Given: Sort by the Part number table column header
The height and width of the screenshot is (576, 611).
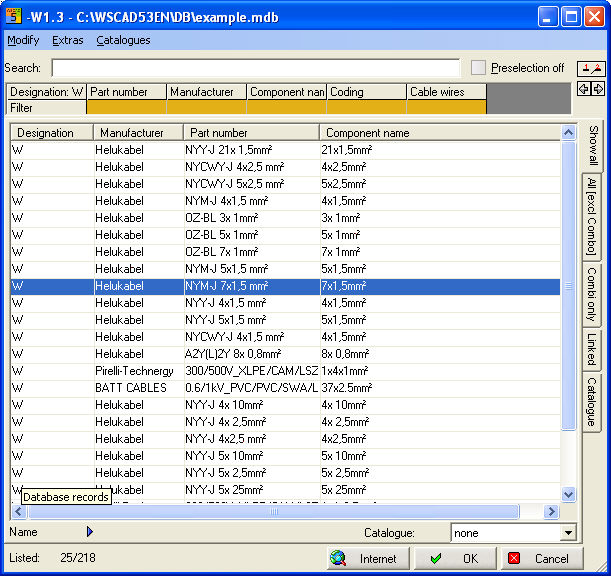Looking at the screenshot, I should tap(251, 133).
